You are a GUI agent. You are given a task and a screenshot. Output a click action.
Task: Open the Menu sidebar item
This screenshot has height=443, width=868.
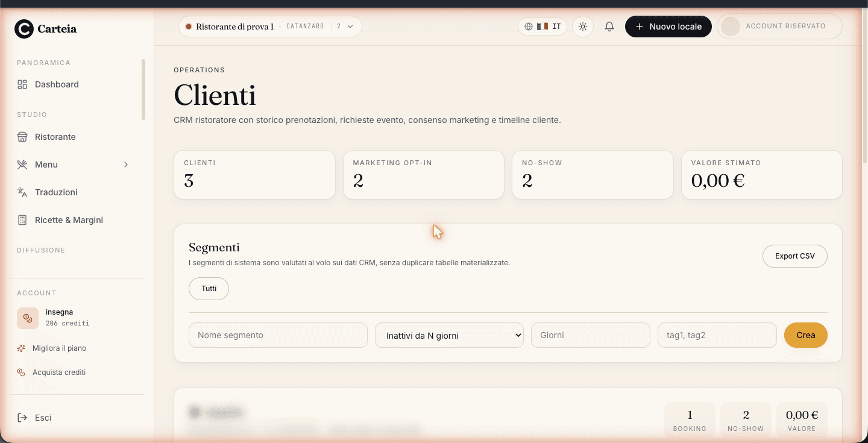point(46,165)
